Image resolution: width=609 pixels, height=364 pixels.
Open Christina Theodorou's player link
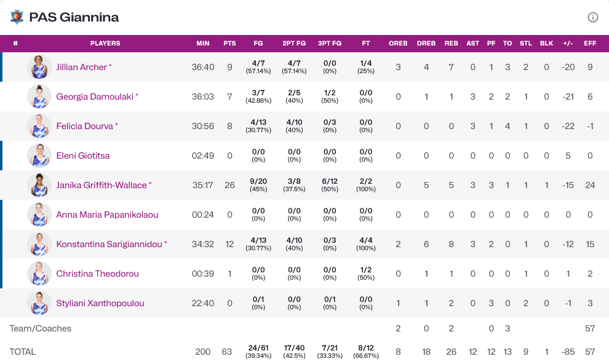98,274
